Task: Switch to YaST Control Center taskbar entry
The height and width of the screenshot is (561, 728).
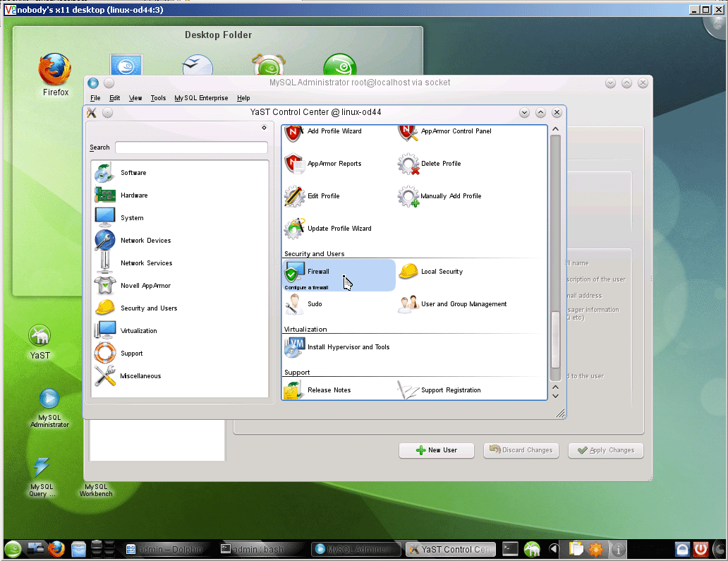Action: 450,550
